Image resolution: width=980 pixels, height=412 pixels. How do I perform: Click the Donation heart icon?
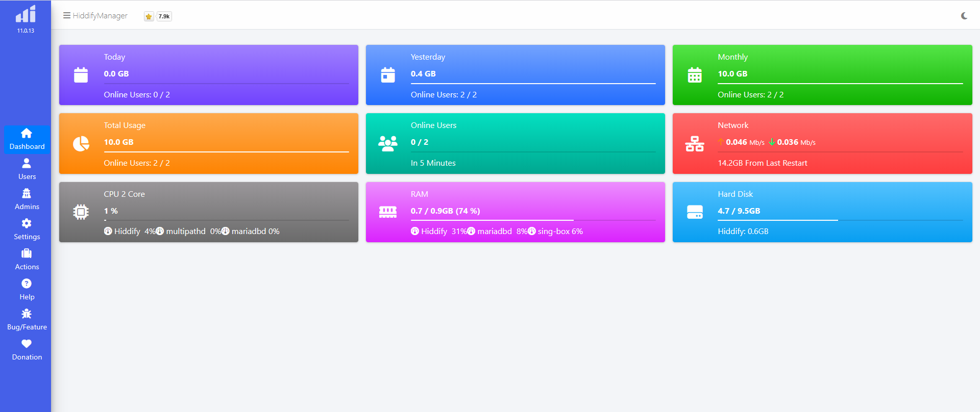(x=27, y=344)
